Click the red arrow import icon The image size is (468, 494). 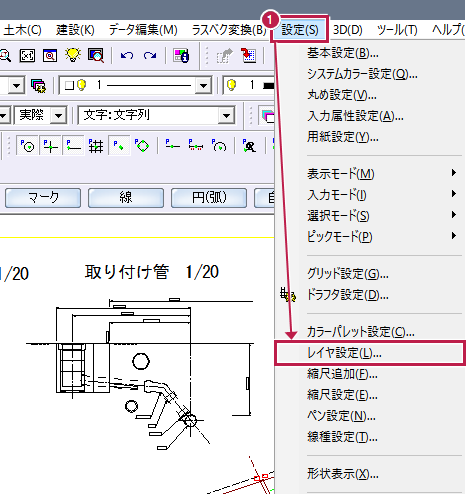(249, 55)
